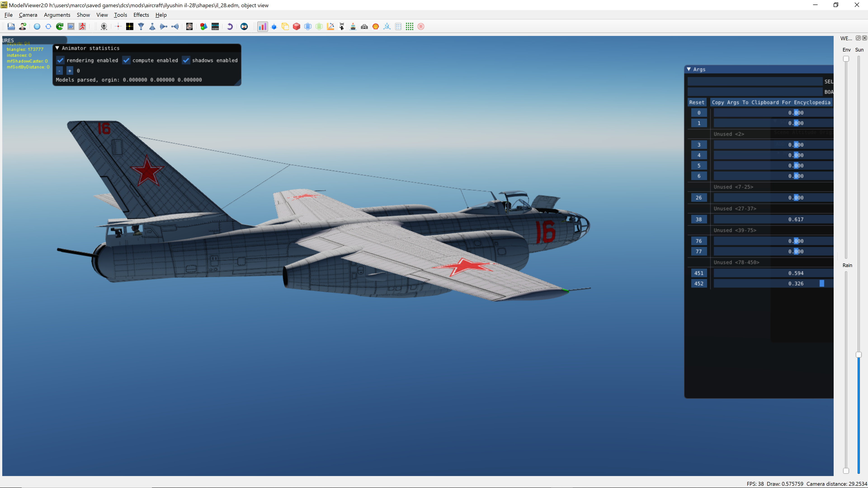Open the Camera menu
The width and height of the screenshot is (868, 488).
pos(28,15)
